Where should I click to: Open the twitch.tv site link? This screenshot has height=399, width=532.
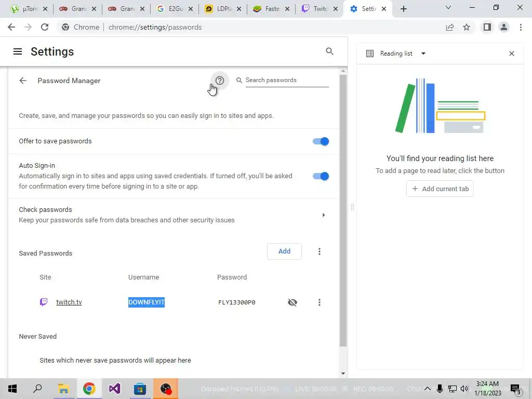69,302
